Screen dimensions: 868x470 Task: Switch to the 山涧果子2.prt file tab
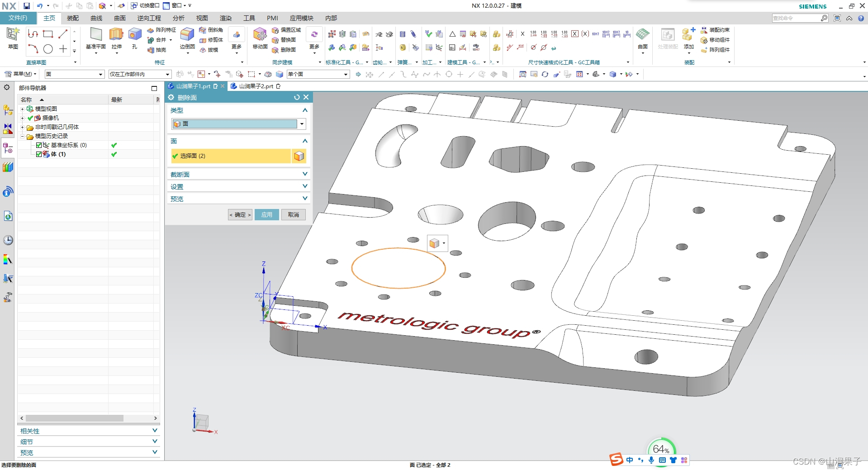point(256,86)
